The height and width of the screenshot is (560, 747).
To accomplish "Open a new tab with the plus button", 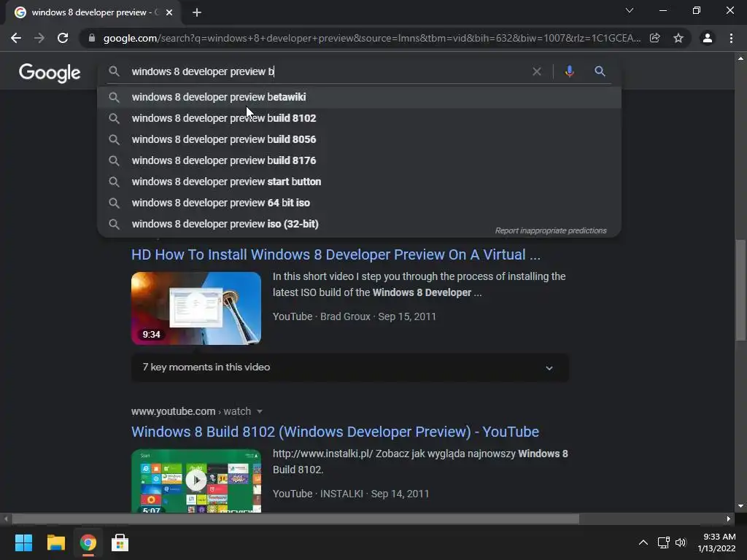I will click(197, 12).
